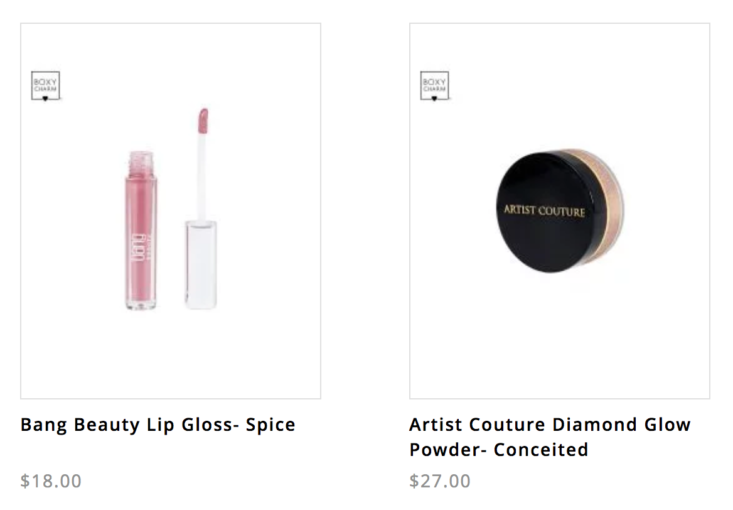Click the $27.00 price label

point(440,481)
